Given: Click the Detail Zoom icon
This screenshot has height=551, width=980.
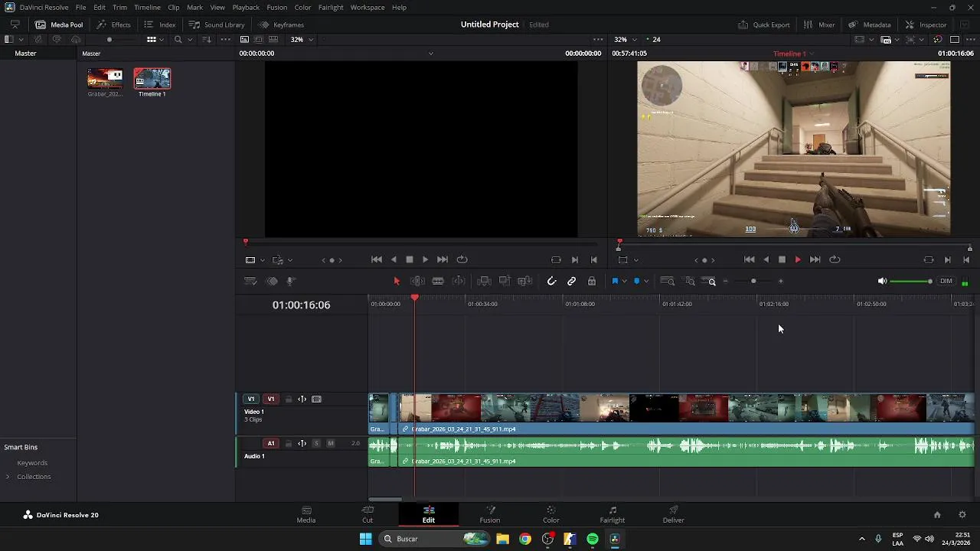Looking at the screenshot, I should [690, 282].
